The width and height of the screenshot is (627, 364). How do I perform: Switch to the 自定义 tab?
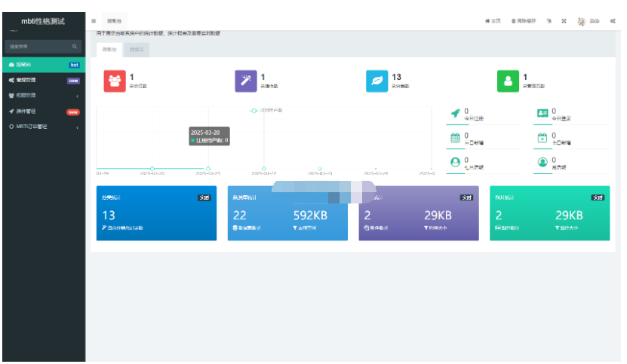point(137,50)
